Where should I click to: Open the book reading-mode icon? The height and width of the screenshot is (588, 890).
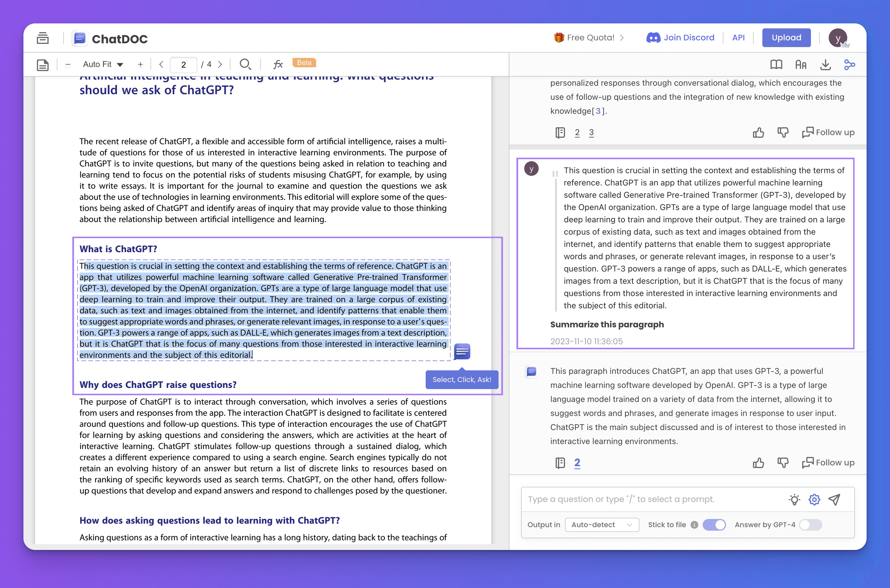[776, 65]
